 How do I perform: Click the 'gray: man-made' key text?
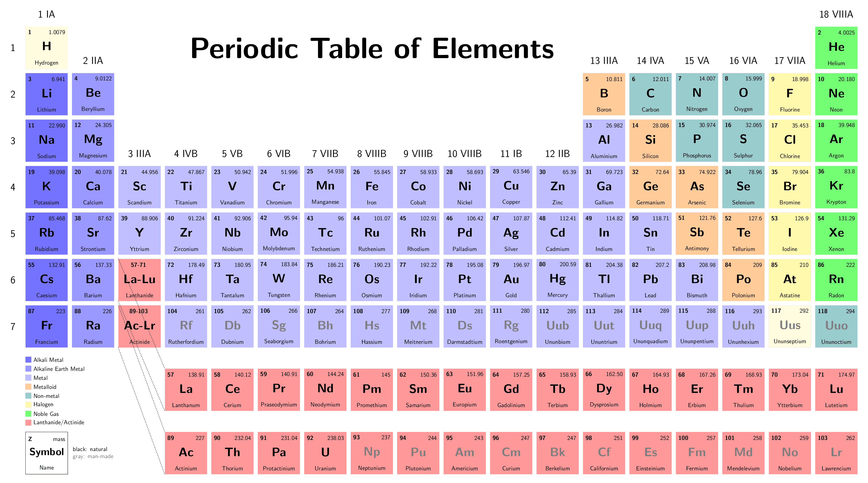[93, 457]
